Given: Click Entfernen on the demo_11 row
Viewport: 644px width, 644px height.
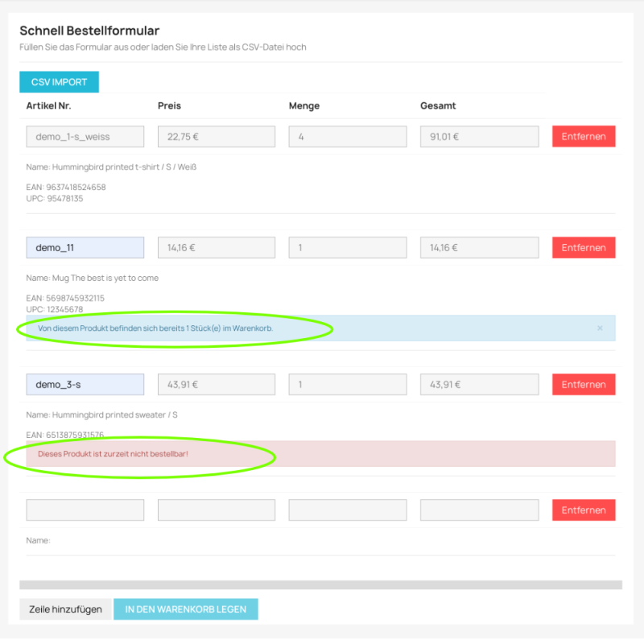Looking at the screenshot, I should pyautogui.click(x=583, y=247).
